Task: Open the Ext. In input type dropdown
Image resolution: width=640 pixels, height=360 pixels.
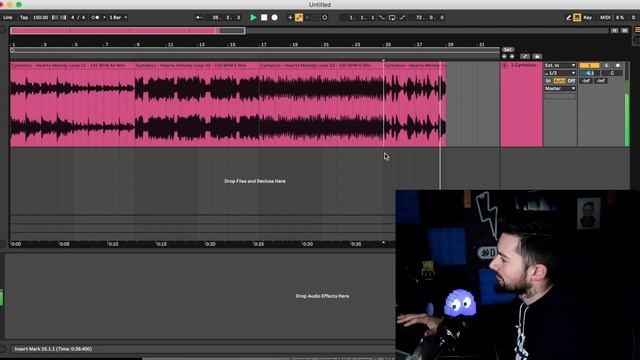Action: [560, 65]
